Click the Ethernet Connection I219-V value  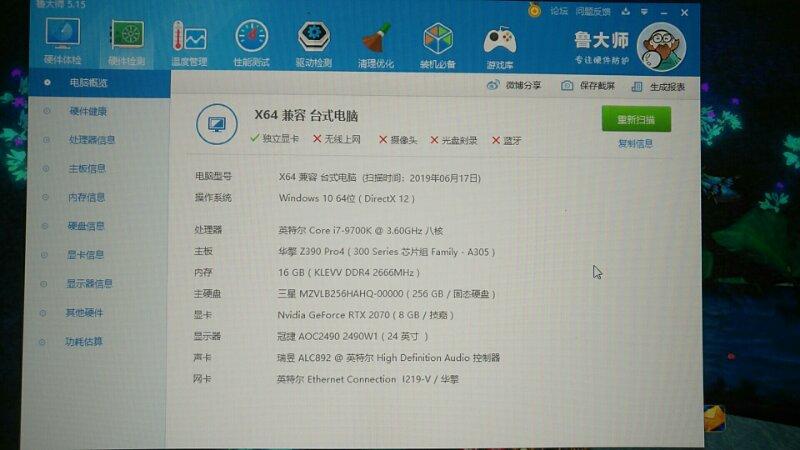click(368, 379)
